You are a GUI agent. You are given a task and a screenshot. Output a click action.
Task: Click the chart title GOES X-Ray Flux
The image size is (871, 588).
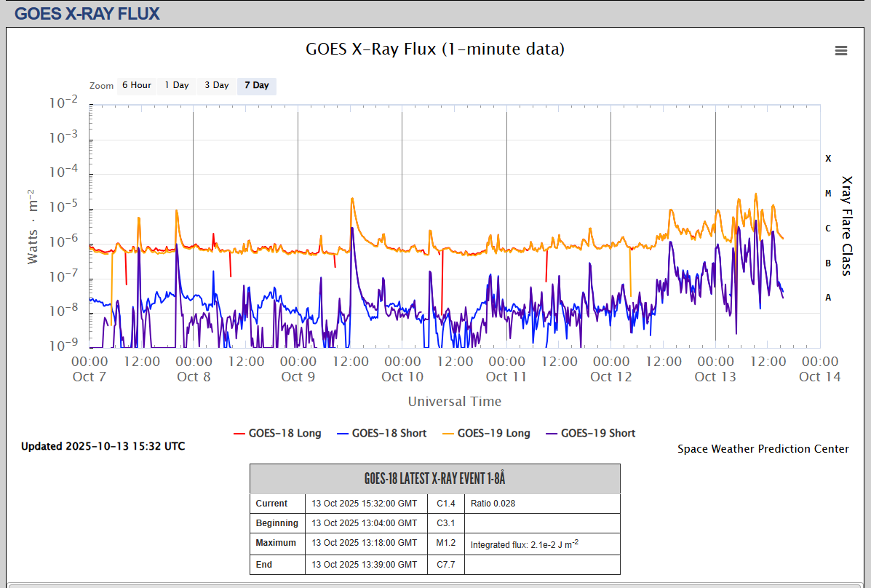pos(435,49)
